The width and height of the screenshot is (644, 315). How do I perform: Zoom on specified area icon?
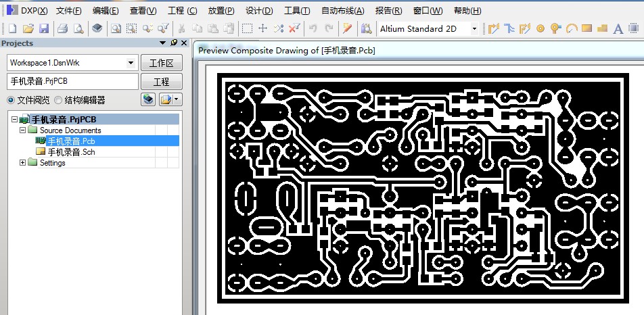pyautogui.click(x=131, y=28)
